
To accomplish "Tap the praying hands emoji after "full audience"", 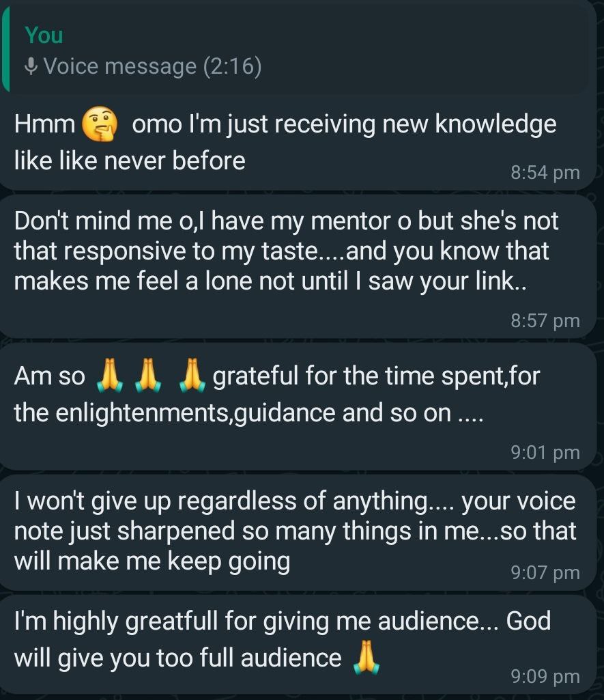I will (363, 658).
